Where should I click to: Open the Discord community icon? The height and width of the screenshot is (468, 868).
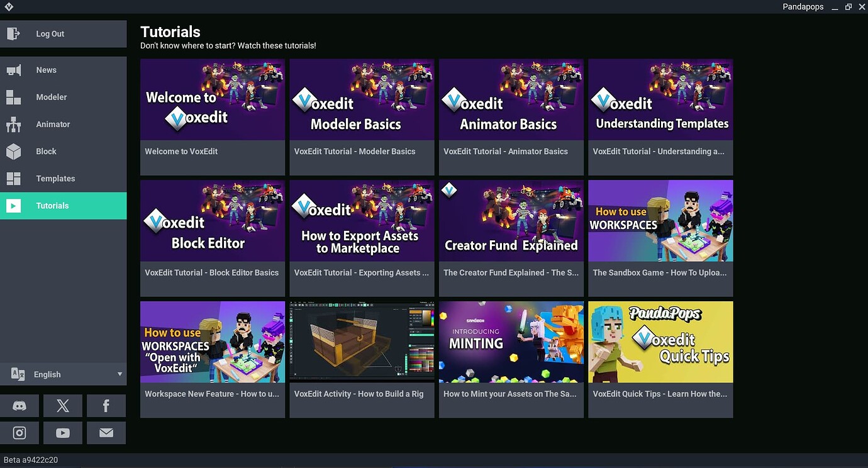[19, 406]
